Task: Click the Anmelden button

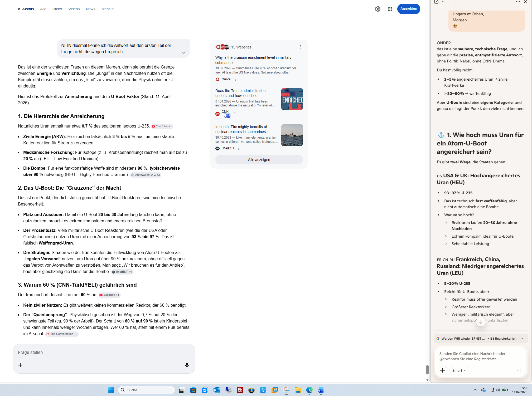Action: 408,9
